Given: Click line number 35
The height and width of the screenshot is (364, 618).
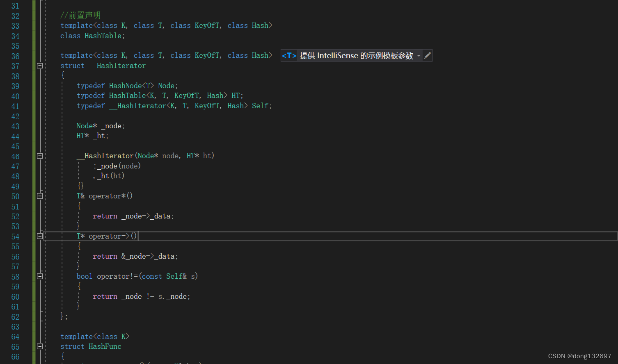Looking at the screenshot, I should 15,46.
